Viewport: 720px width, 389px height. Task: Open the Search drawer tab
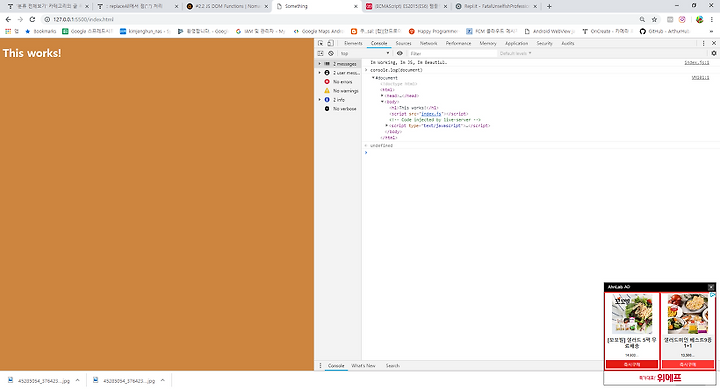click(392, 366)
